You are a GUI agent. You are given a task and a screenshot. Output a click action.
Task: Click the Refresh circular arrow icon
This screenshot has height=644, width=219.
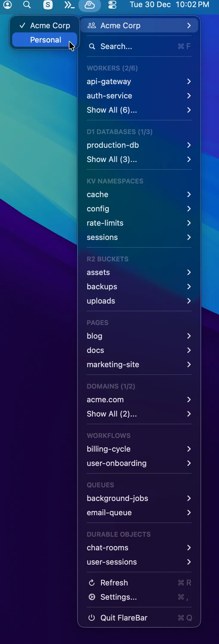pyautogui.click(x=92, y=583)
